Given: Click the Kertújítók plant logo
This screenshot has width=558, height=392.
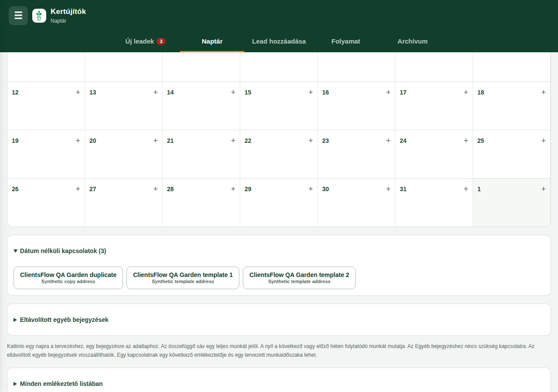Looking at the screenshot, I should pyautogui.click(x=39, y=16).
